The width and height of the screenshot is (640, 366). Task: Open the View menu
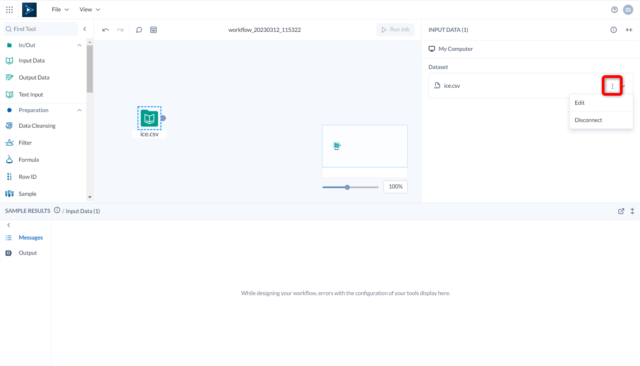pos(89,9)
